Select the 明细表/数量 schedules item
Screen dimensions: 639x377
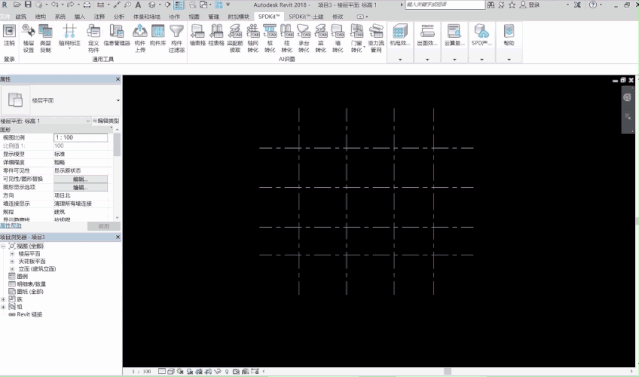[31, 284]
